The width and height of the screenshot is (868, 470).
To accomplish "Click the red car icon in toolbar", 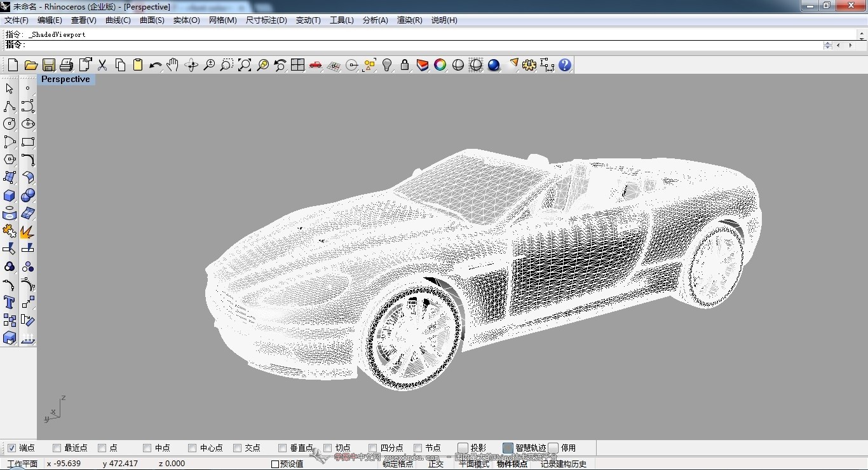I will pyautogui.click(x=315, y=65).
